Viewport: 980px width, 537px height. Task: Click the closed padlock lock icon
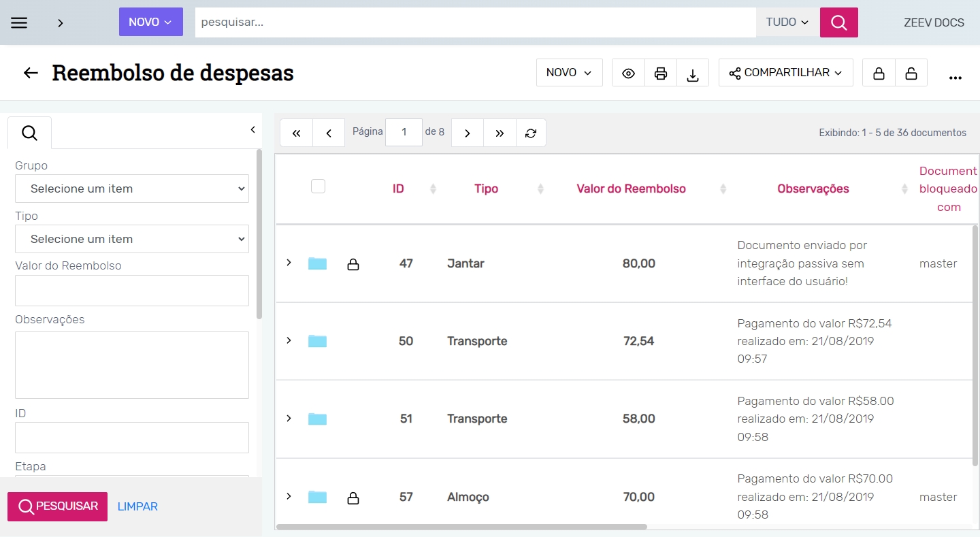879,73
